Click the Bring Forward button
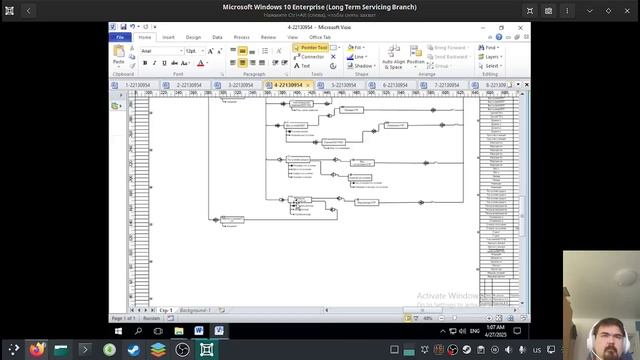The height and width of the screenshot is (360, 640). click(x=449, y=48)
